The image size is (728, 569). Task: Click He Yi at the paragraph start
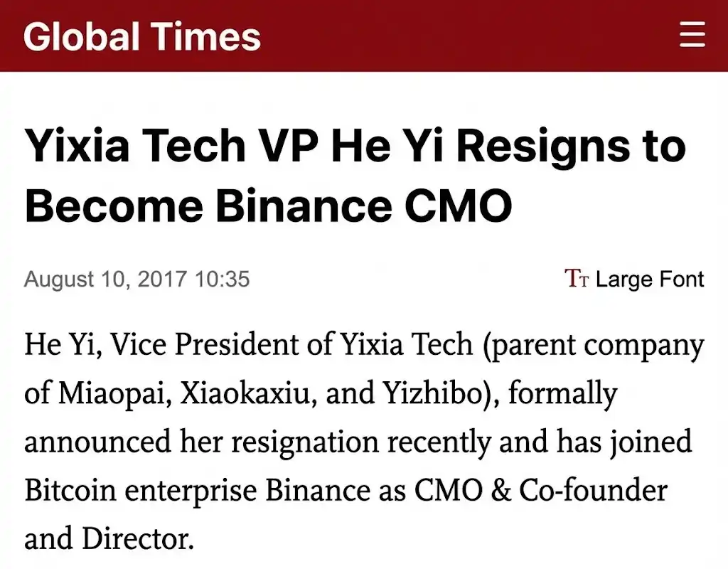click(x=54, y=345)
